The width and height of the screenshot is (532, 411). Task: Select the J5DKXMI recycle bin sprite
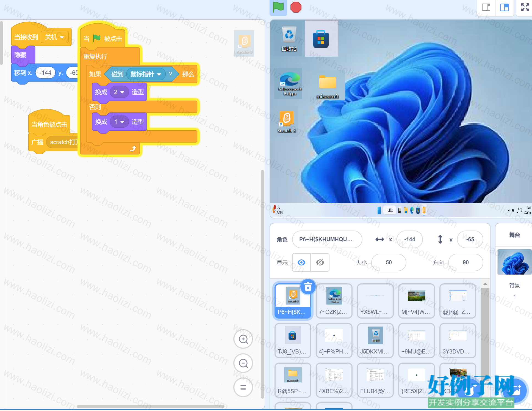click(x=375, y=341)
